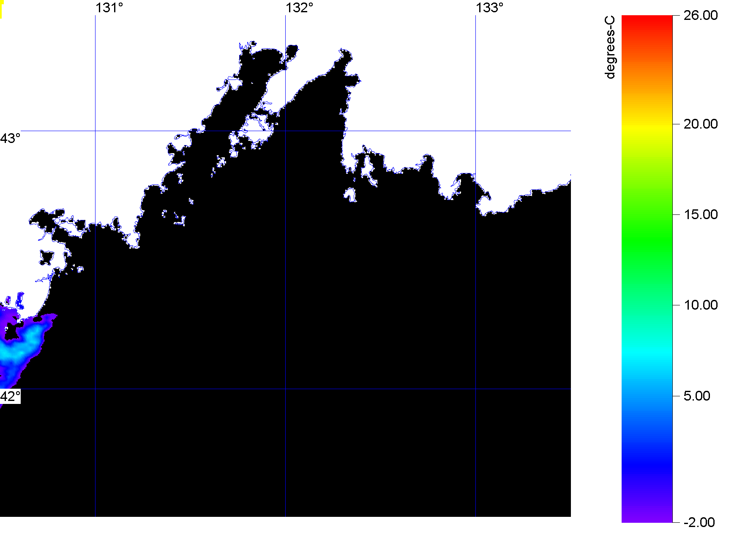
Task: Click the 15.00 colorbar value
Action: [x=701, y=214]
